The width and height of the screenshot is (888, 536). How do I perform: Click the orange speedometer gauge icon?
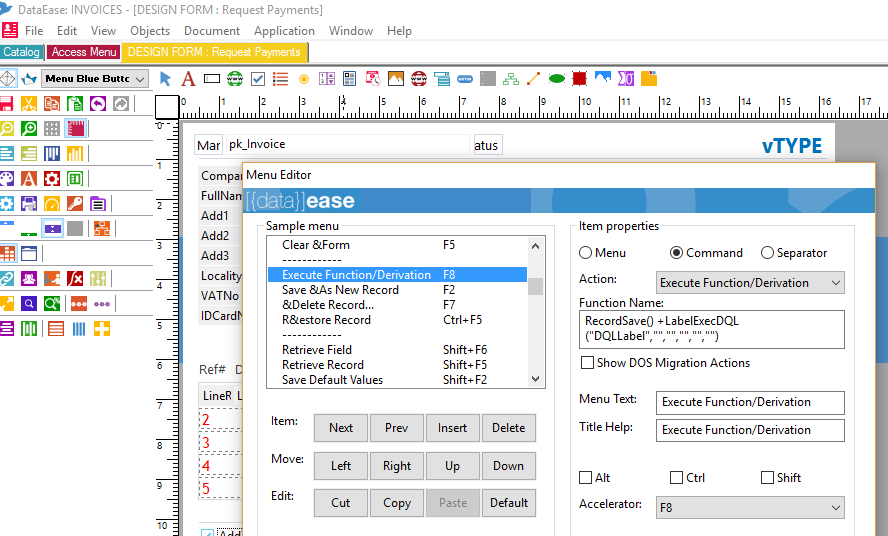[x=52, y=203]
